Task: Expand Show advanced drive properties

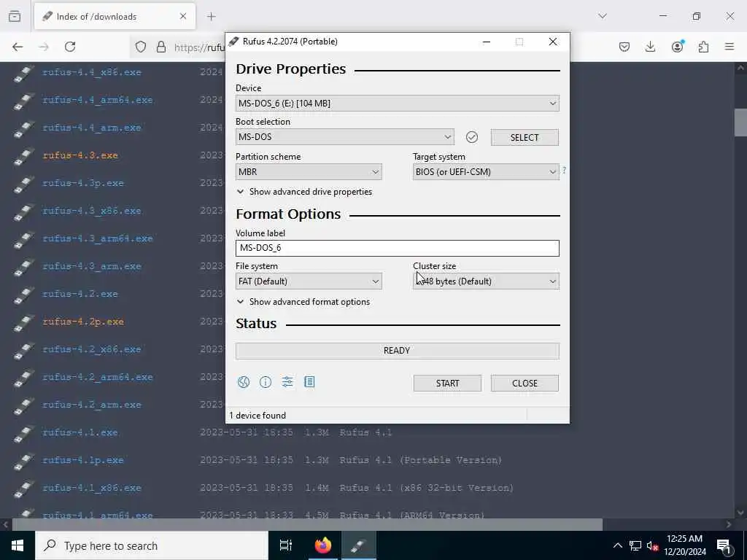Action: (x=304, y=192)
